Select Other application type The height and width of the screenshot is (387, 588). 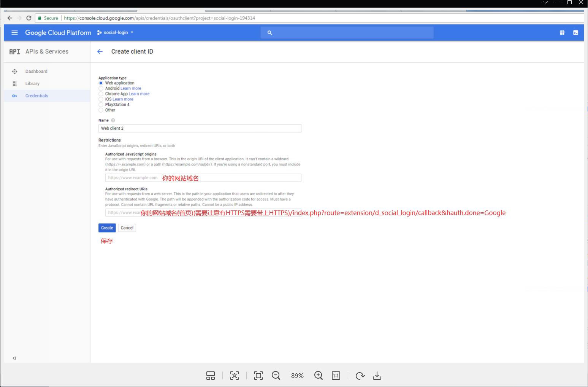point(101,110)
